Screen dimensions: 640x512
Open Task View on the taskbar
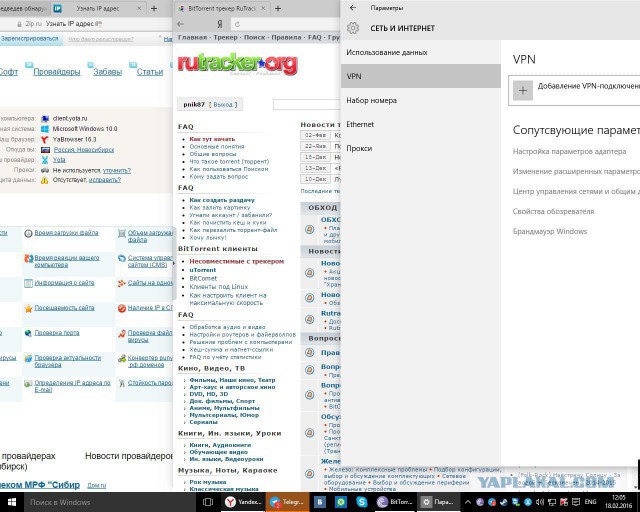(x=208, y=502)
